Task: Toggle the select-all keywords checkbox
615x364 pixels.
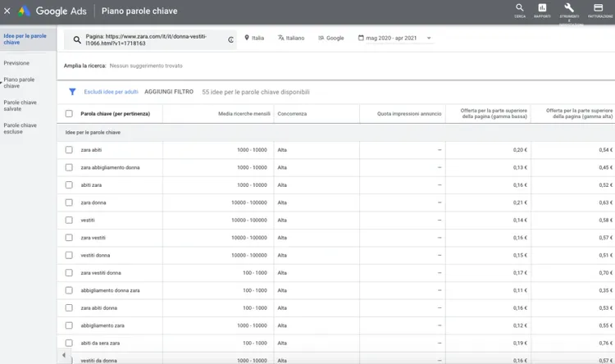Action: pos(69,114)
